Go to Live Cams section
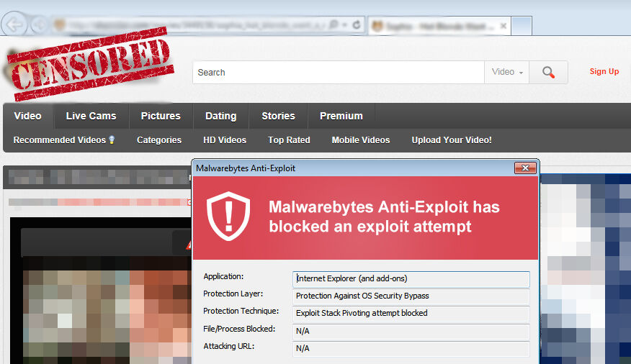Screen dimensions: 631x364 tap(91, 116)
